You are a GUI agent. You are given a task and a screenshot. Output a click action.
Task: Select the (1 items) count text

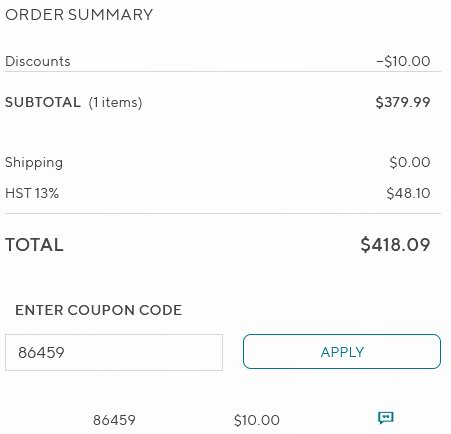tap(115, 102)
